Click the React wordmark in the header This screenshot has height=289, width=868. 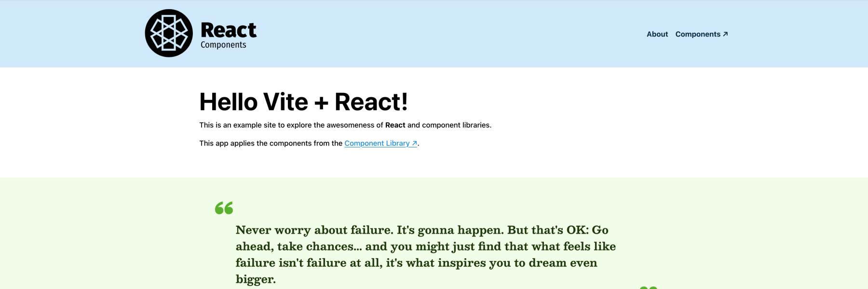pyautogui.click(x=229, y=30)
